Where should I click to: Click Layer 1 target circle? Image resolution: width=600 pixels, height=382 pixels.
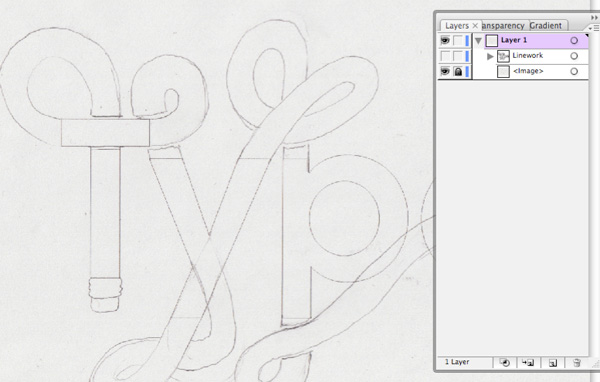574,40
